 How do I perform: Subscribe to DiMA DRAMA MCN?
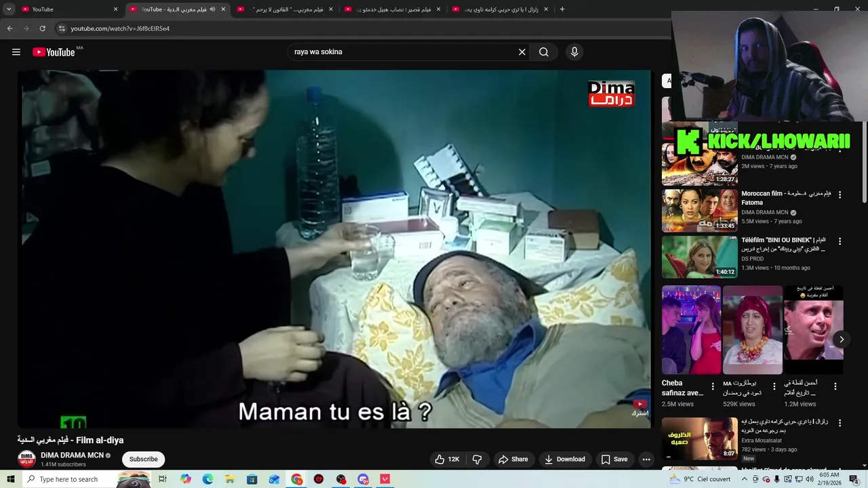pyautogui.click(x=143, y=460)
